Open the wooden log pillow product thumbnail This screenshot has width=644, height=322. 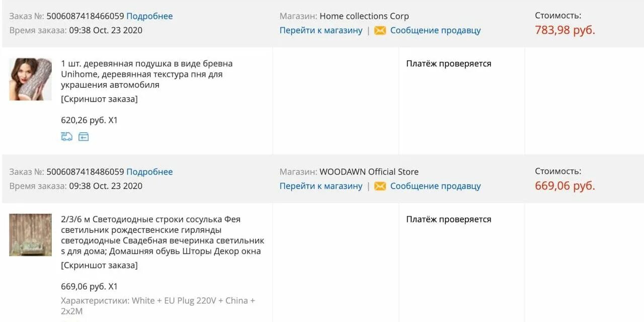(x=30, y=79)
